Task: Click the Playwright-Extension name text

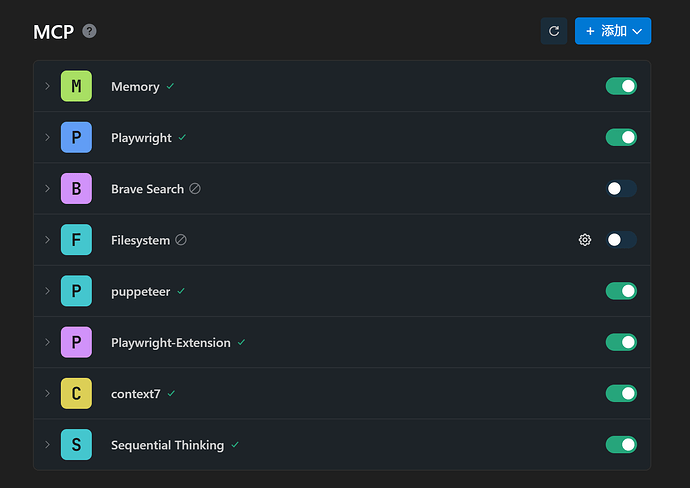Action: 171,343
